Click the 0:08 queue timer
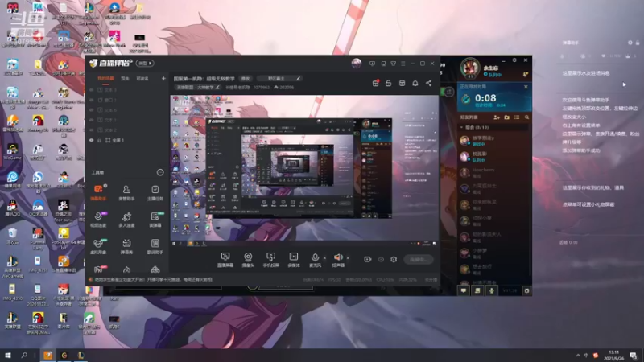 [x=485, y=98]
